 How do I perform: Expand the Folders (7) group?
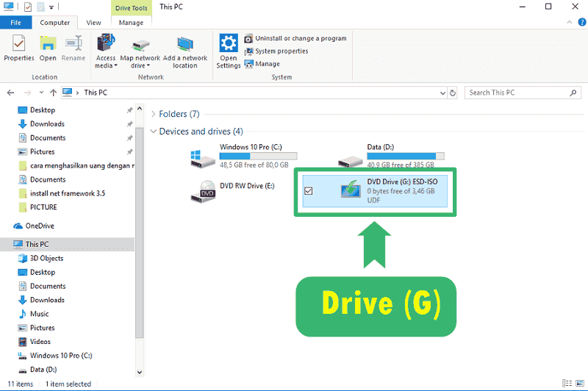153,114
